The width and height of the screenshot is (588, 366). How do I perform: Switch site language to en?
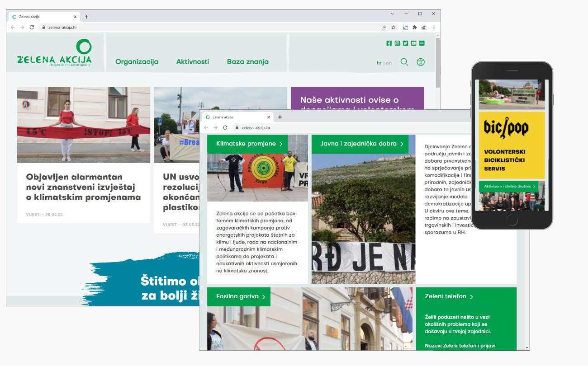pyautogui.click(x=389, y=63)
